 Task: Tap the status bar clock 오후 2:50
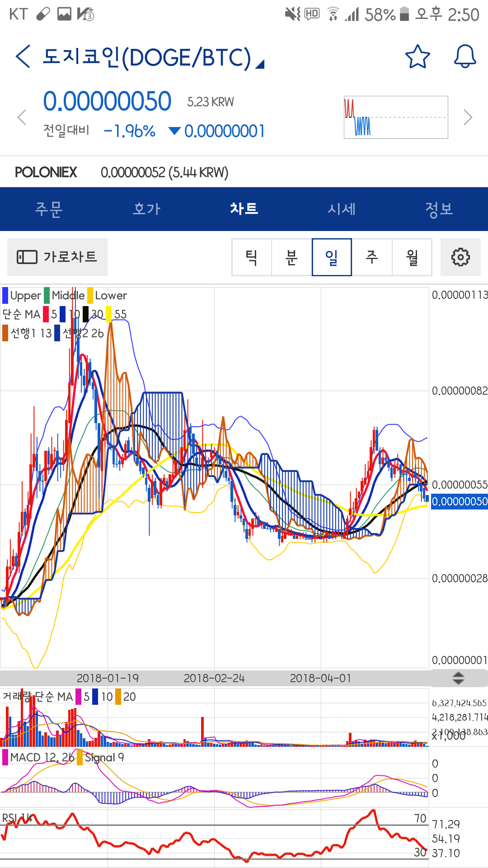pyautogui.click(x=447, y=14)
